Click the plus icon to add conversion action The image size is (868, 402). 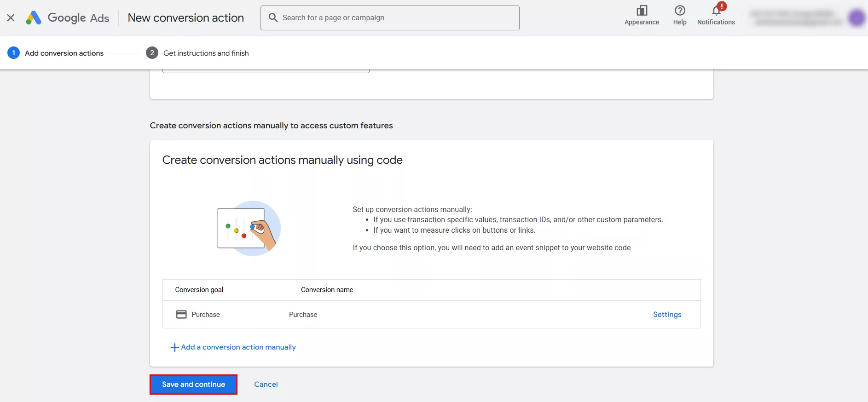pyautogui.click(x=174, y=348)
